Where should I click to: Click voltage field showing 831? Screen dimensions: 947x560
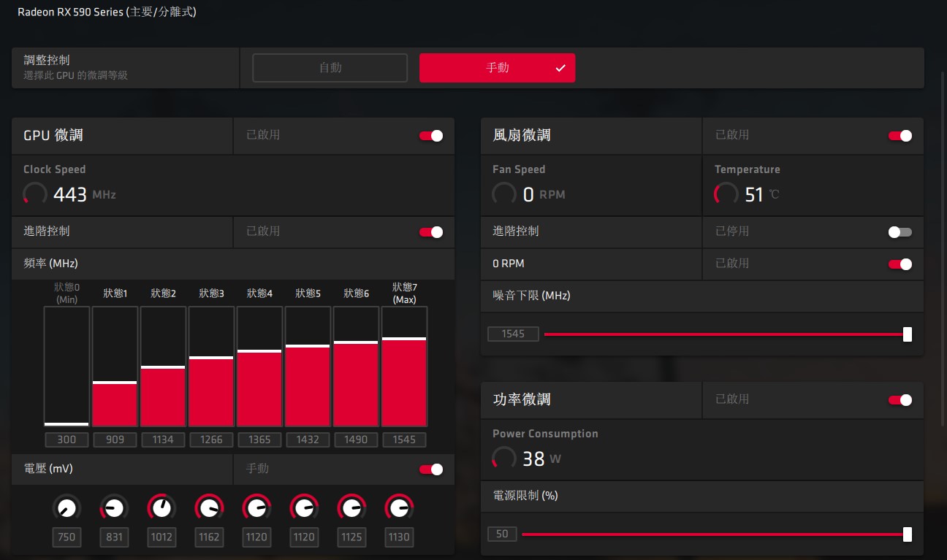[x=114, y=537]
